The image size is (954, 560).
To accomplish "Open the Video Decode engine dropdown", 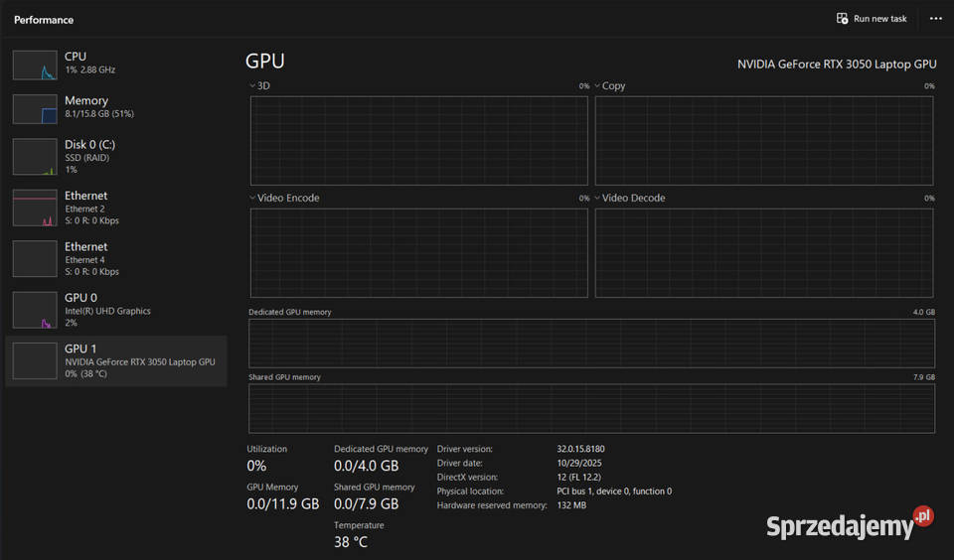I will [x=598, y=199].
